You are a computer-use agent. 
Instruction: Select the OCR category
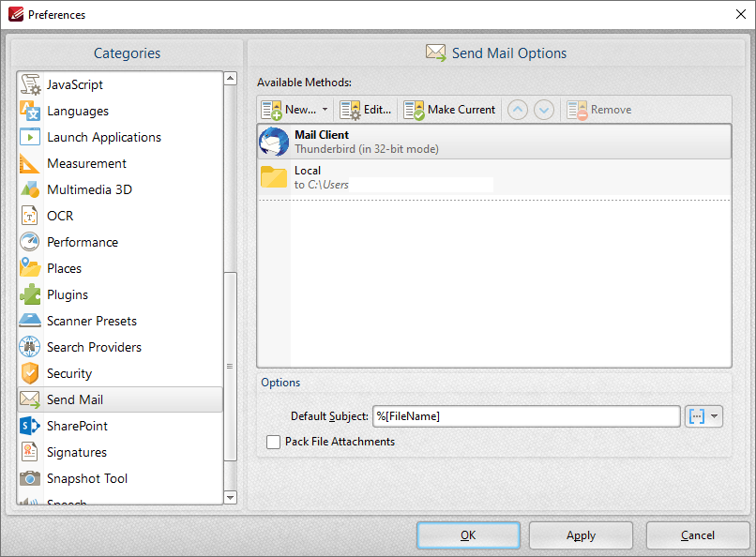(x=120, y=216)
